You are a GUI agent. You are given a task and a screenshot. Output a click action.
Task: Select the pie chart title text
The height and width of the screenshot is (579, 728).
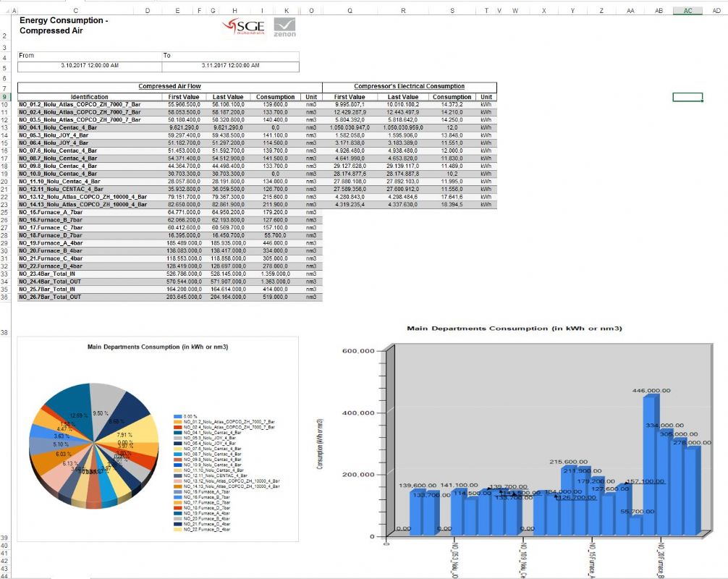click(158, 347)
